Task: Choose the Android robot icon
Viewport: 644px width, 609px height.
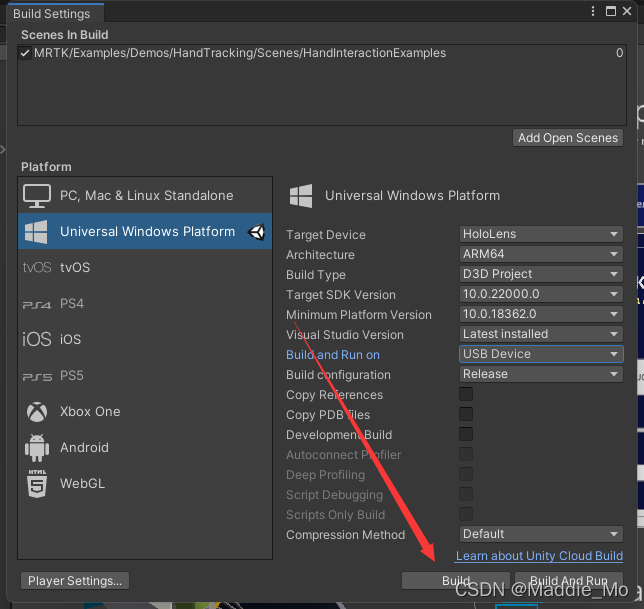Action: (37, 448)
